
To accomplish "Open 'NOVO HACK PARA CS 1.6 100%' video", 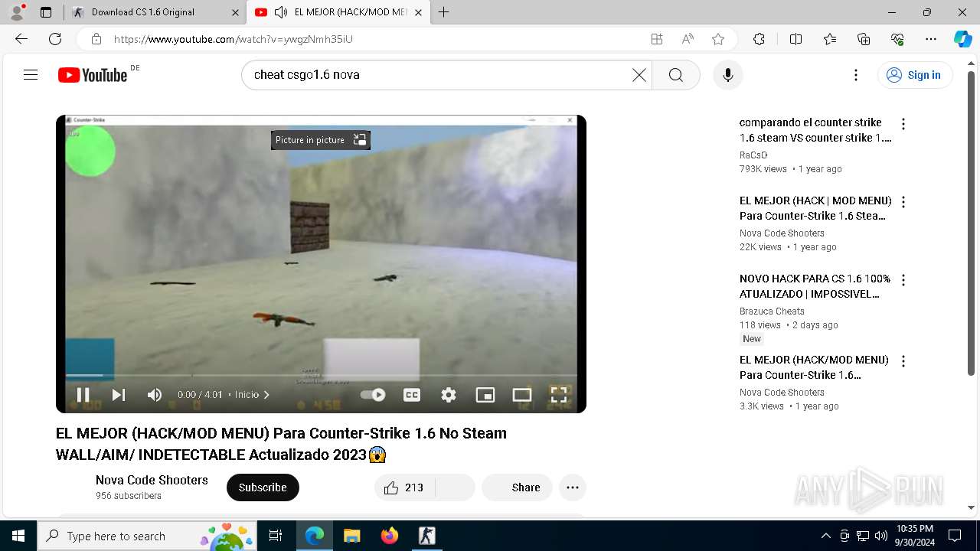I will click(x=815, y=286).
